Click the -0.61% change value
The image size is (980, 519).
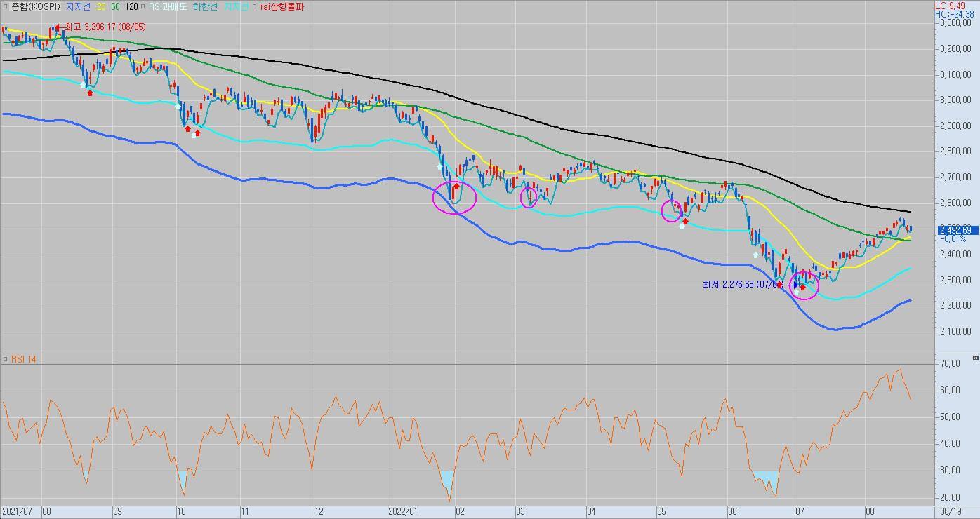tap(953, 238)
